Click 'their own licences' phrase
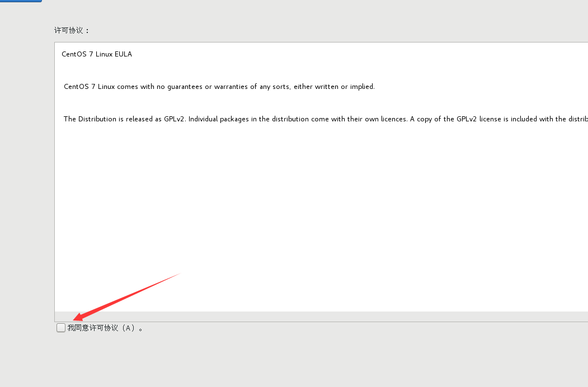 377,119
